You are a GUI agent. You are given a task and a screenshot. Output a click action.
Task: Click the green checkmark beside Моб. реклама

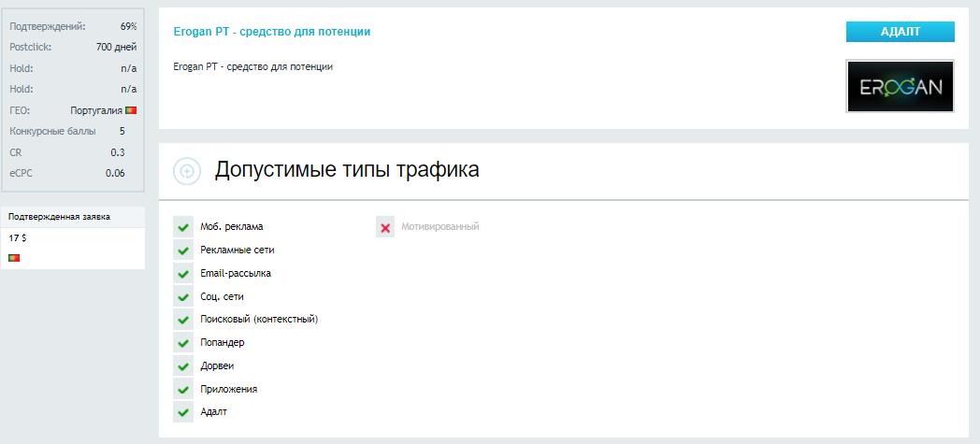pyautogui.click(x=183, y=227)
